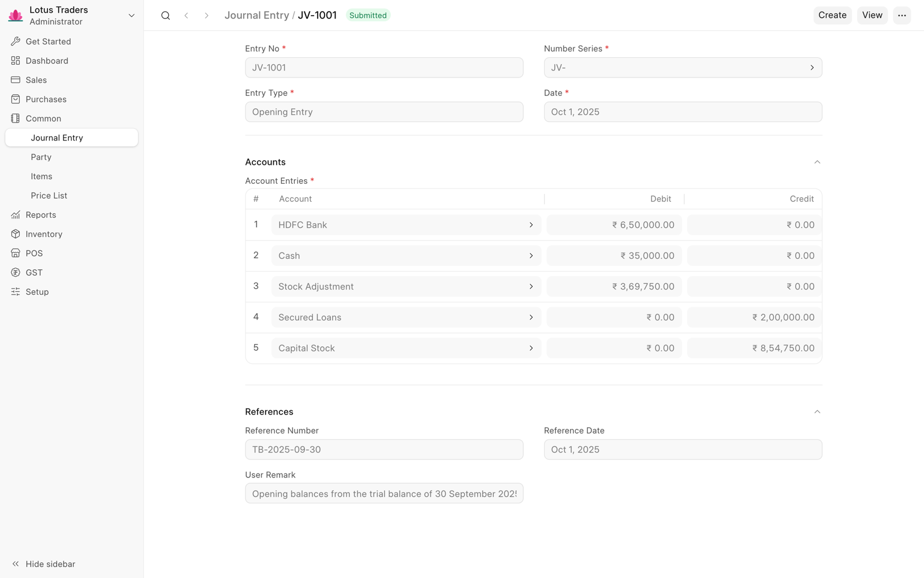The width and height of the screenshot is (924, 578).
Task: Click the Reference Number field
Action: coord(384,450)
